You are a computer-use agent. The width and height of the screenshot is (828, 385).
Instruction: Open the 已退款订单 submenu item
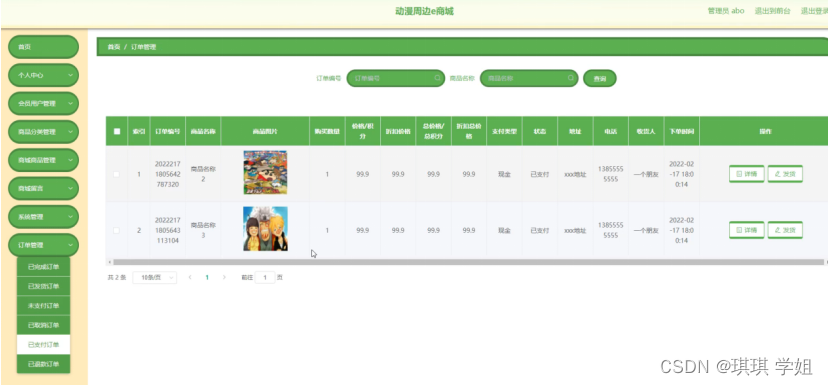43,364
